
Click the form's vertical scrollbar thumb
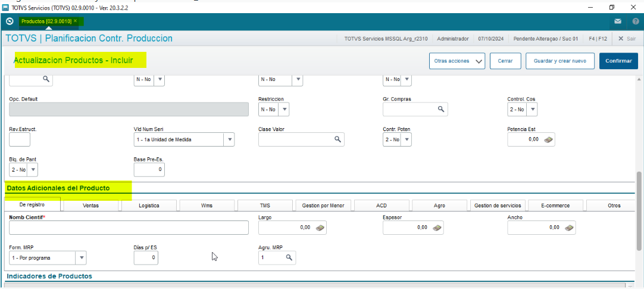[x=639, y=210]
